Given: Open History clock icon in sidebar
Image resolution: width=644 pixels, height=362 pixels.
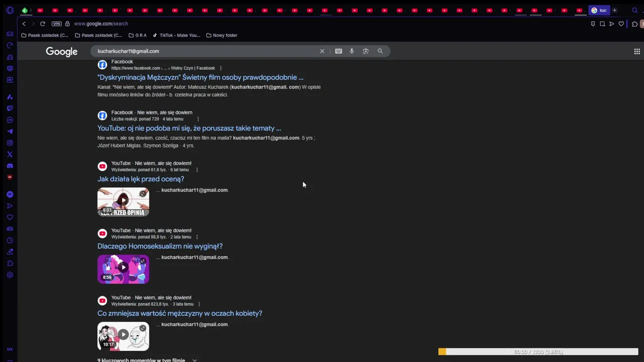Looking at the screenshot, I should click(x=10, y=240).
